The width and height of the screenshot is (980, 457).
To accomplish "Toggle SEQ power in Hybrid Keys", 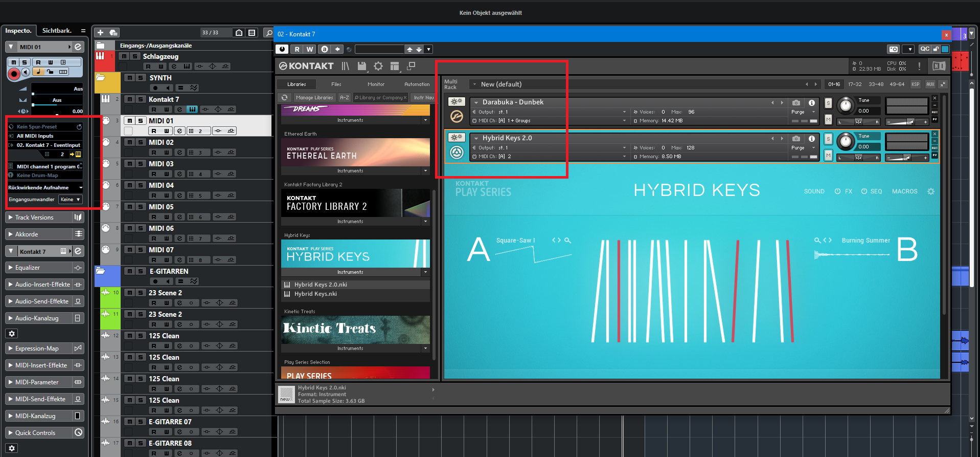I will pyautogui.click(x=864, y=191).
